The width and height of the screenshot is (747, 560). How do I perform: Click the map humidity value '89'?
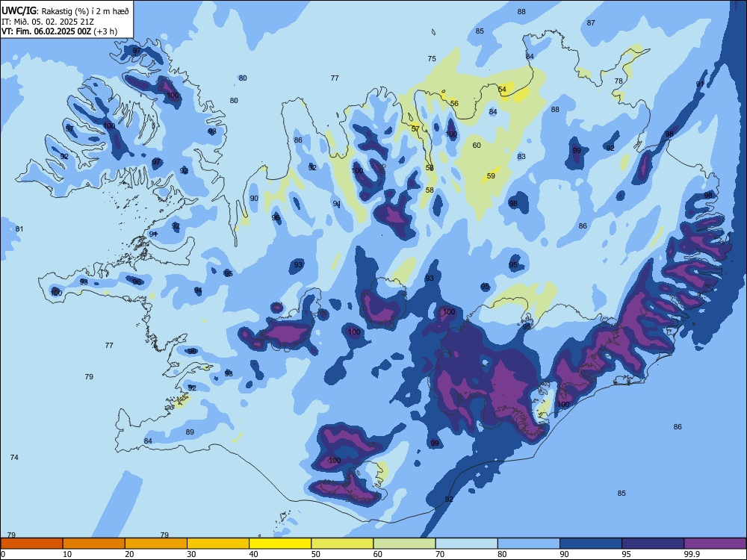click(190, 432)
